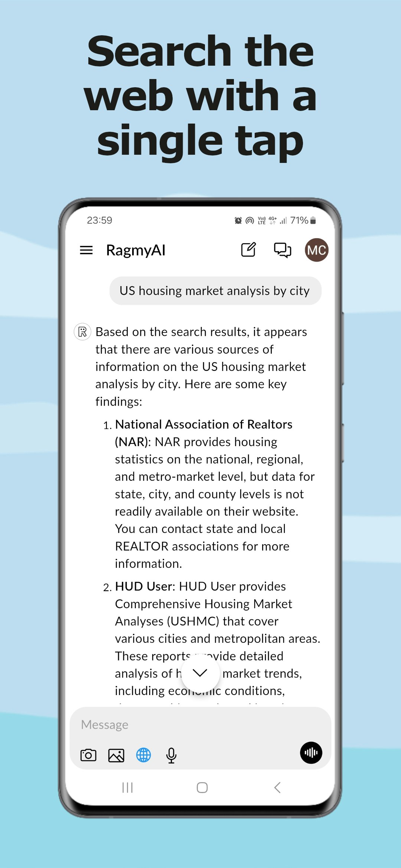Tap the hotspot status icon

(250, 221)
